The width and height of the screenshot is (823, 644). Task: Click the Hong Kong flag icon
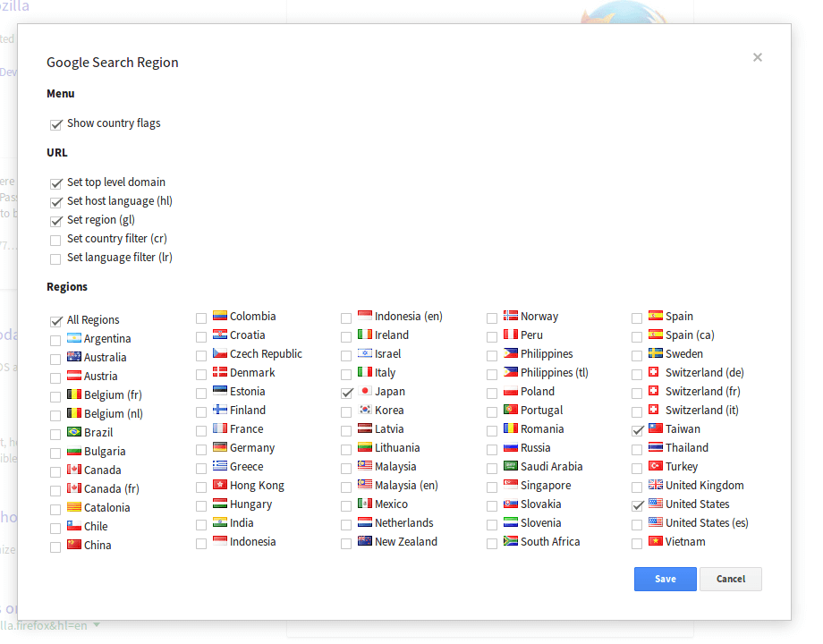pyautogui.click(x=220, y=485)
